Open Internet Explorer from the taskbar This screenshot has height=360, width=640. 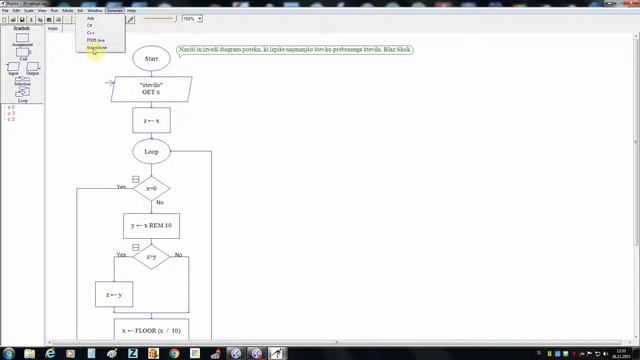[x=50, y=353]
